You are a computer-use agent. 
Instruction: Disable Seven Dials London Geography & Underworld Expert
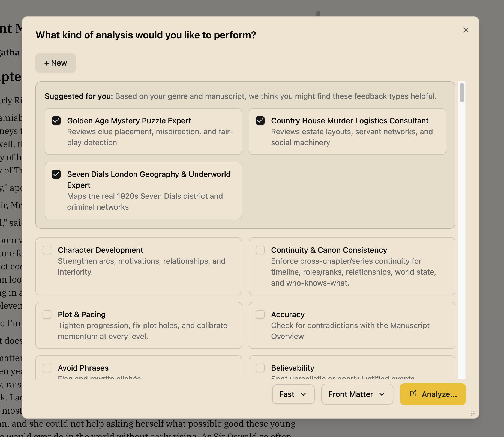point(56,174)
